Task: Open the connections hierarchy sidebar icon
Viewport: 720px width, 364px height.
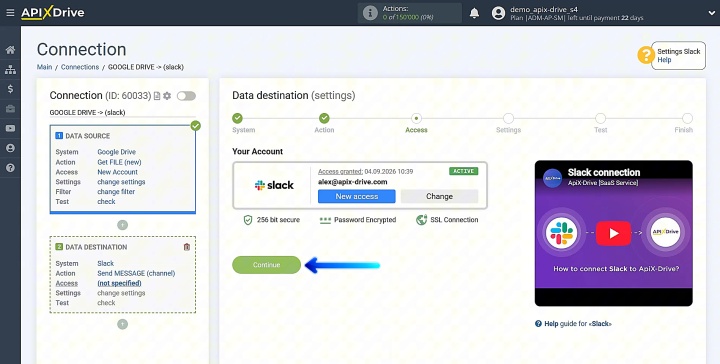Action: (10, 70)
